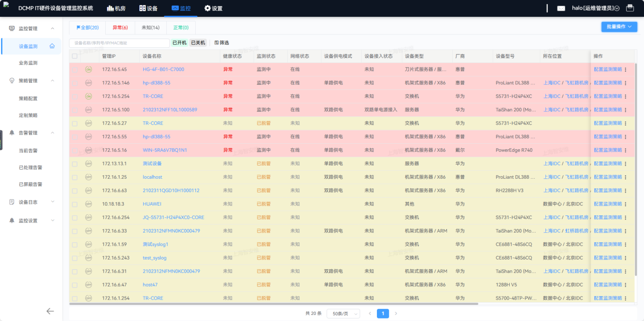
Task: Collapse 监控管理 section using its chevron
Action: tap(52, 28)
